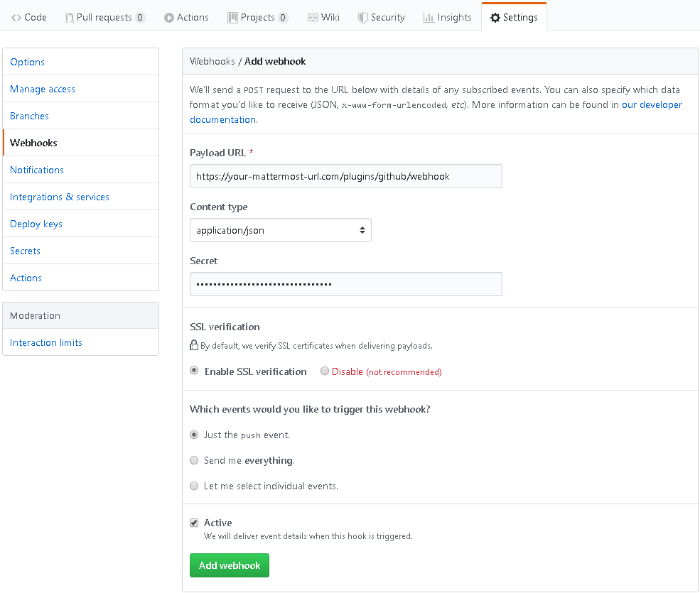Click the Pull requests icon

[69, 17]
